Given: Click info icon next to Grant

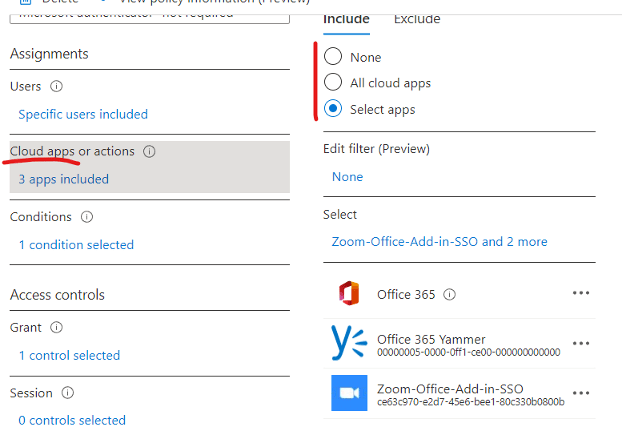Looking at the screenshot, I should tap(56, 327).
